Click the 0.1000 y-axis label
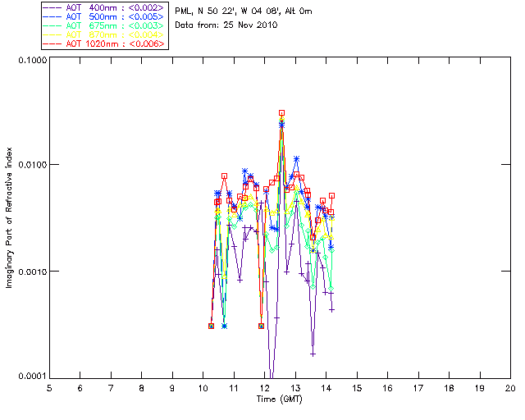The width and height of the screenshot is (525, 420). (x=33, y=60)
